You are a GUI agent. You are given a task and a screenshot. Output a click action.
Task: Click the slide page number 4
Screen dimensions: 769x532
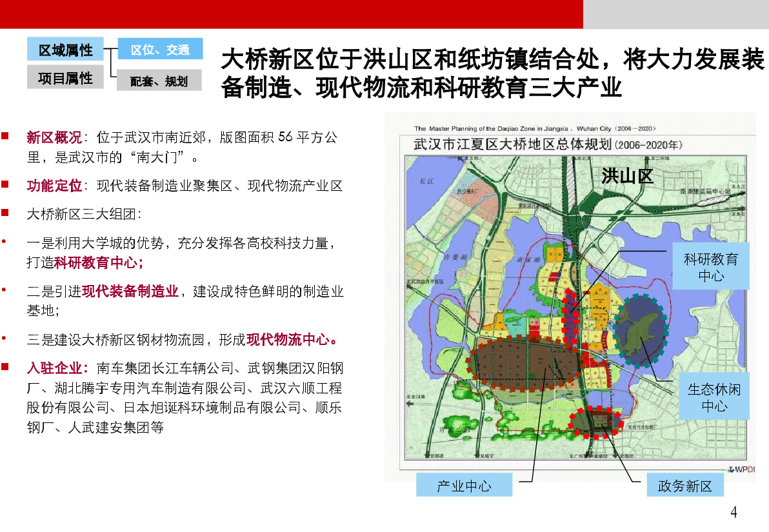coord(734,513)
